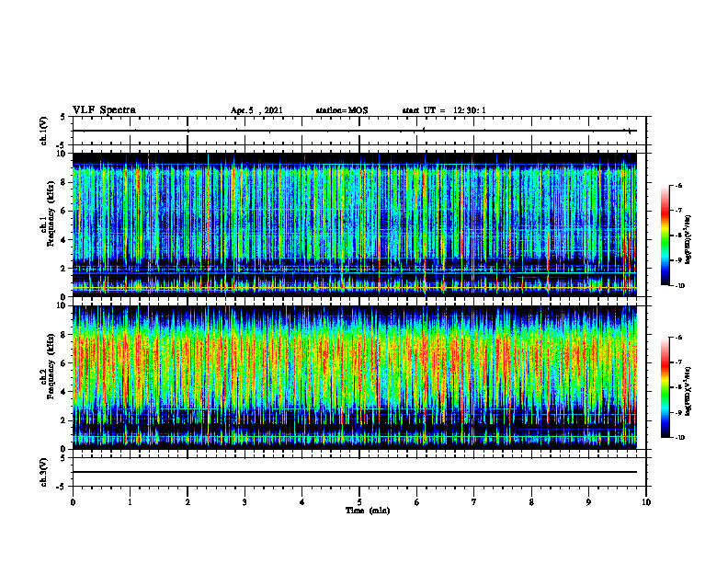Image resolution: width=728 pixels, height=563 pixels.
Task: Click time axis tick label "2"
Action: point(188,502)
